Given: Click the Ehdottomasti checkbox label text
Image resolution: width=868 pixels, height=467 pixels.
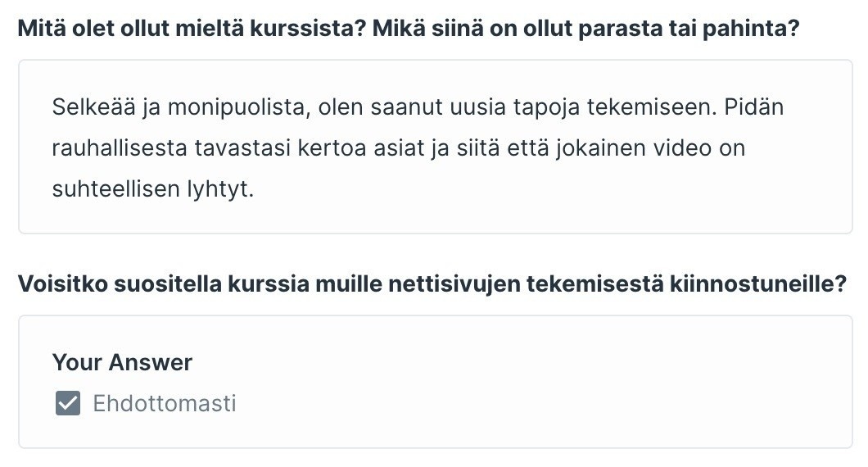Looking at the screenshot, I should (164, 403).
